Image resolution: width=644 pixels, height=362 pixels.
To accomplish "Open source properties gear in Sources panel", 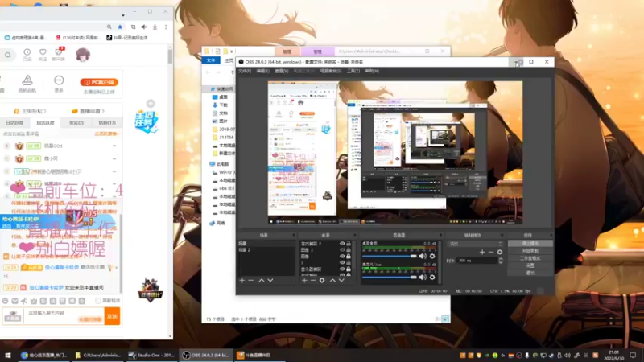I will click(322, 280).
